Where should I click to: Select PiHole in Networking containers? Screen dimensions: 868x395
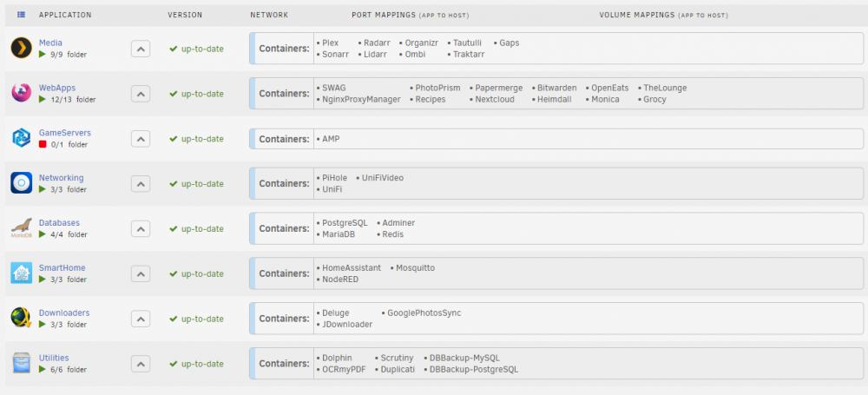click(x=334, y=178)
